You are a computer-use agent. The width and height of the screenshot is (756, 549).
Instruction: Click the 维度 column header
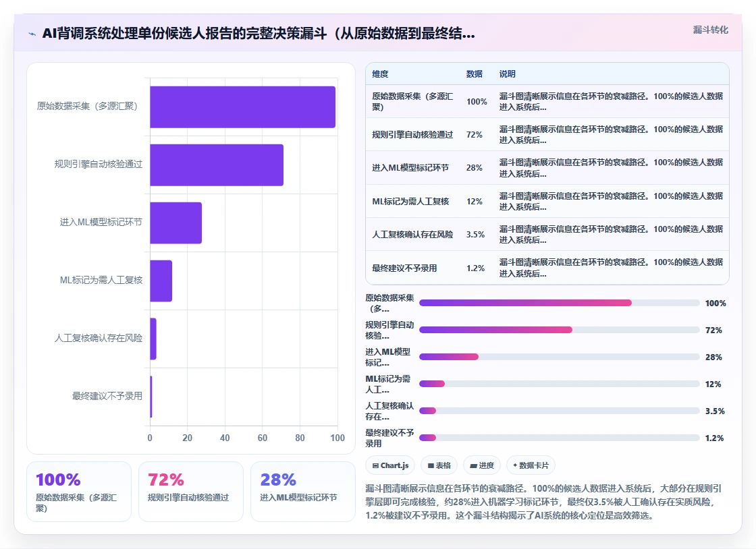coord(380,74)
